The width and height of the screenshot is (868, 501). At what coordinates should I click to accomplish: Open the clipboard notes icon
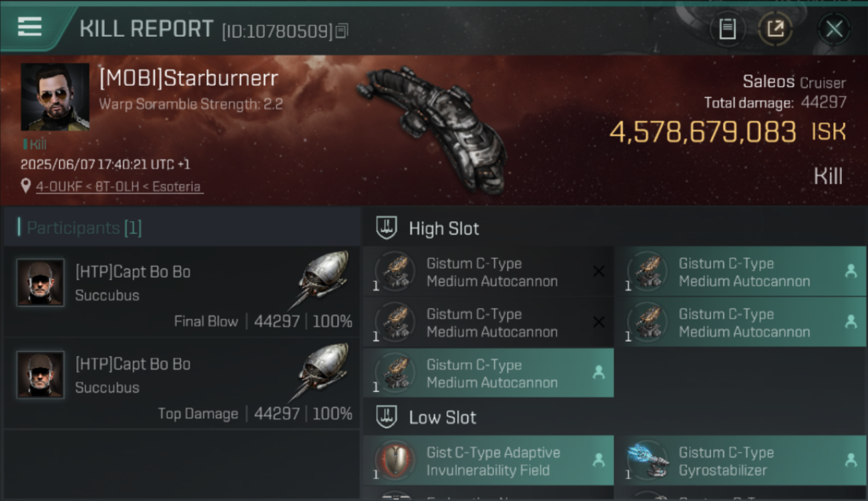[x=727, y=29]
